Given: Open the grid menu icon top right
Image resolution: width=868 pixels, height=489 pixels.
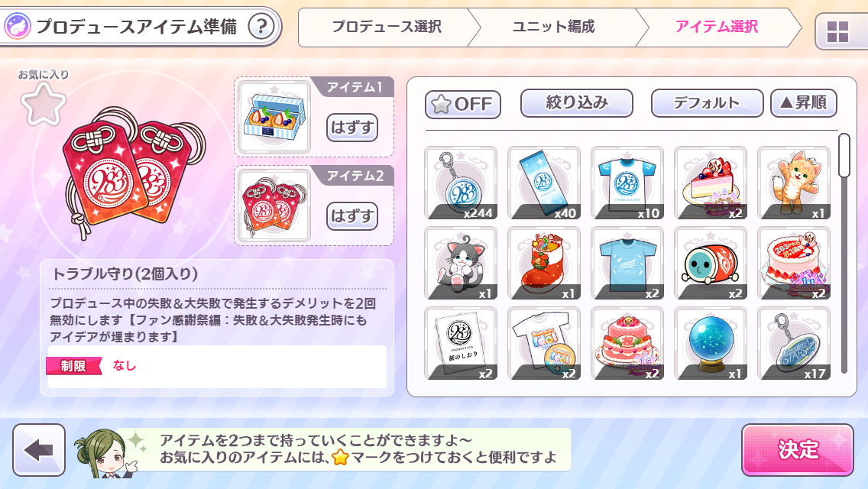Looking at the screenshot, I should (837, 31).
